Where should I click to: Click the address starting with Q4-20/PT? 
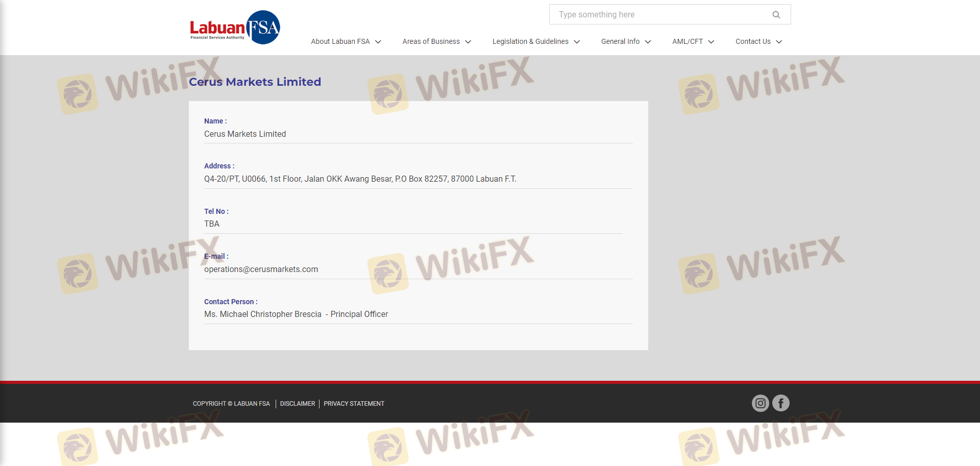(360, 179)
